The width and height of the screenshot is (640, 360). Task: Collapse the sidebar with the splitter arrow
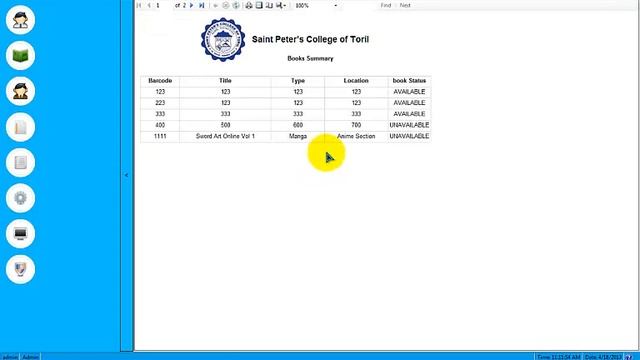[x=126, y=175]
